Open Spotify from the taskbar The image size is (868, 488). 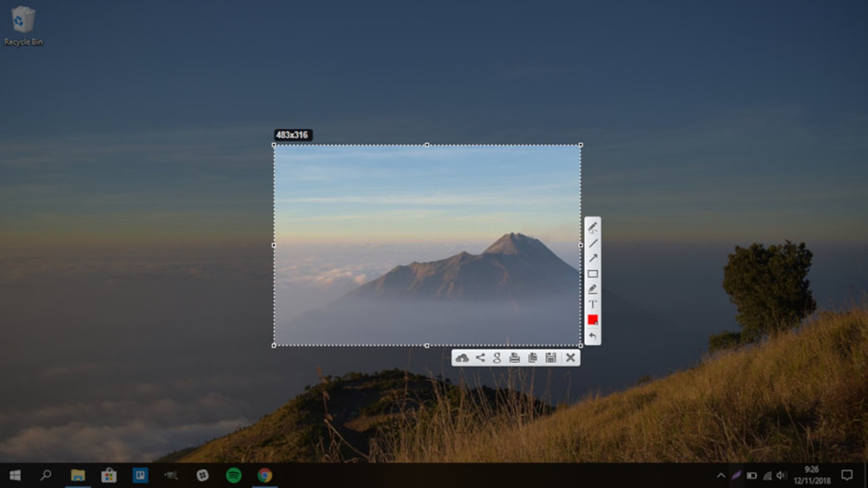tap(234, 475)
